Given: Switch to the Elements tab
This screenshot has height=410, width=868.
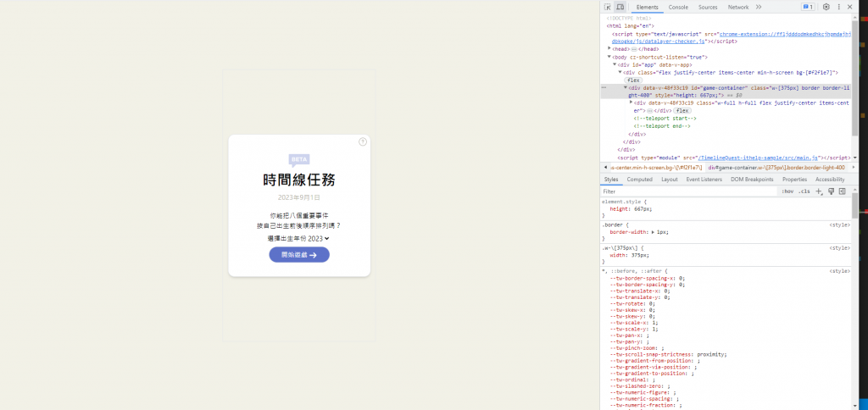Looking at the screenshot, I should [x=647, y=7].
